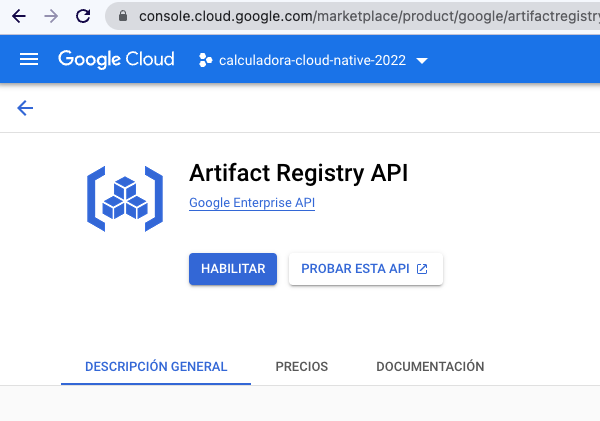Switch to the DESCRIPCIÓN GENERAL tab
The height and width of the screenshot is (421, 600).
point(156,367)
